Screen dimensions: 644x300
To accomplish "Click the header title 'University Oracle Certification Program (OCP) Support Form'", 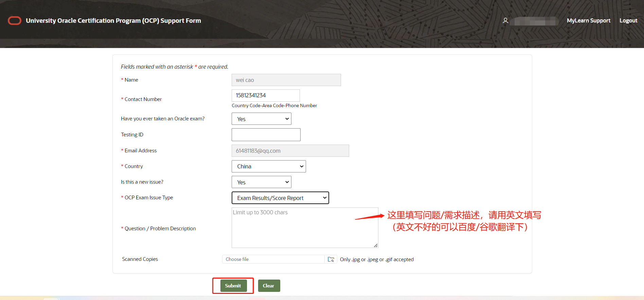I will [113, 21].
